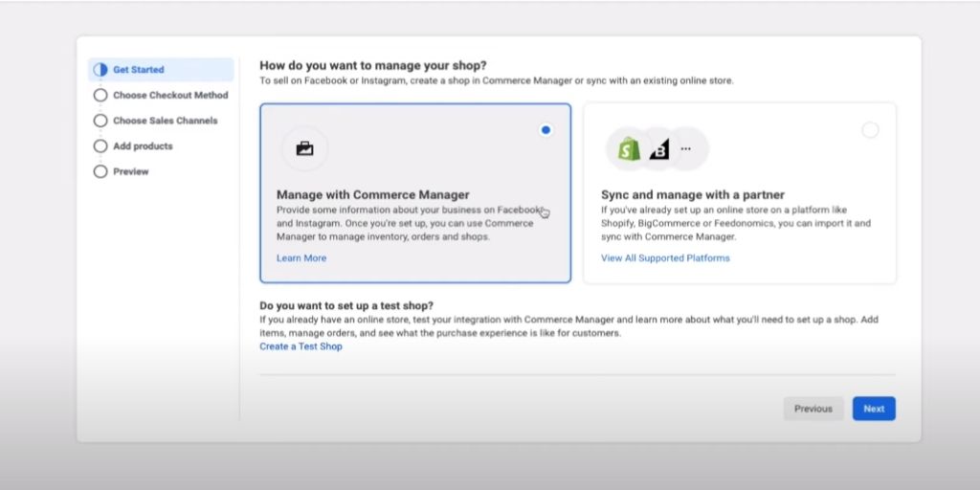The image size is (980, 490).
Task: Click the Commerce Manager card description paragraph
Action: [410, 224]
